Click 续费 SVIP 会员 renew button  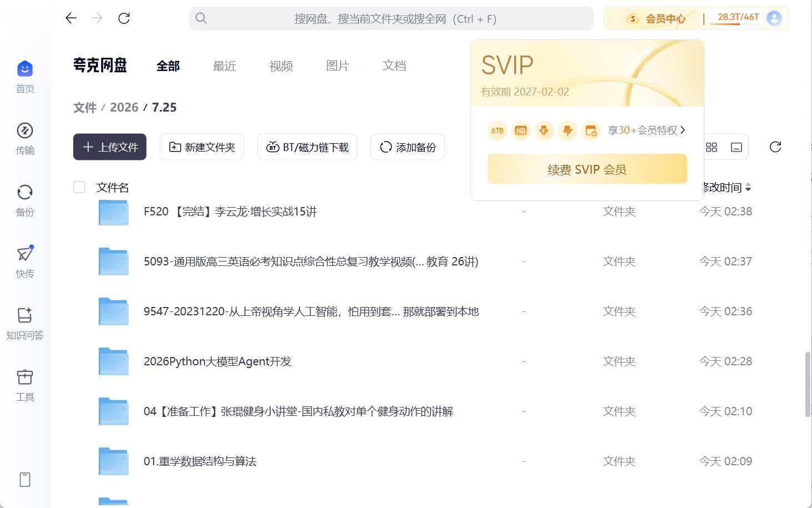pyautogui.click(x=587, y=169)
